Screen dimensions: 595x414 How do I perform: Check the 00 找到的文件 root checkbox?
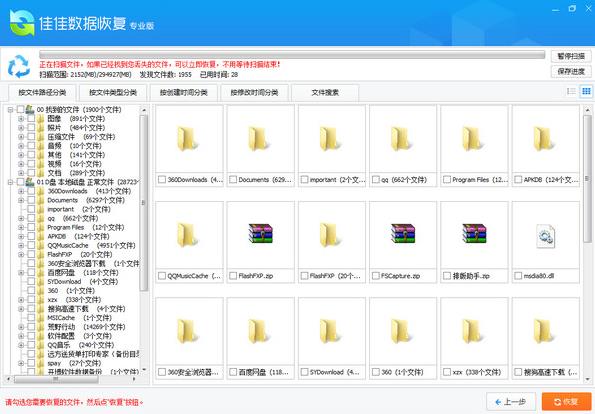[20, 110]
